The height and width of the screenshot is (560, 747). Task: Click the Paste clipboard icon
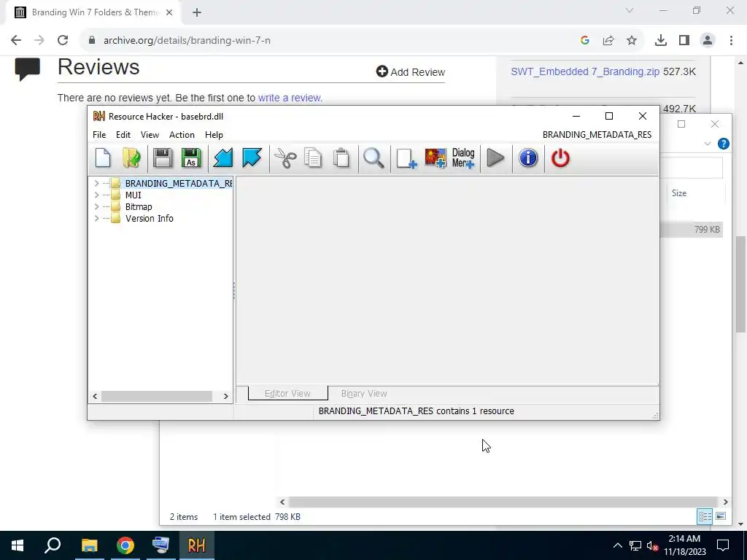(x=341, y=158)
